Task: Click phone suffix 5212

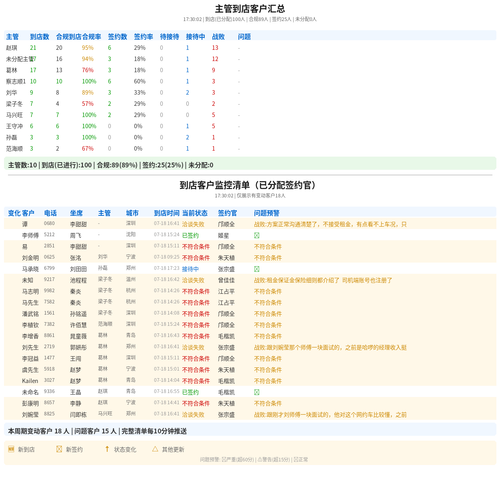Action: (49, 235)
